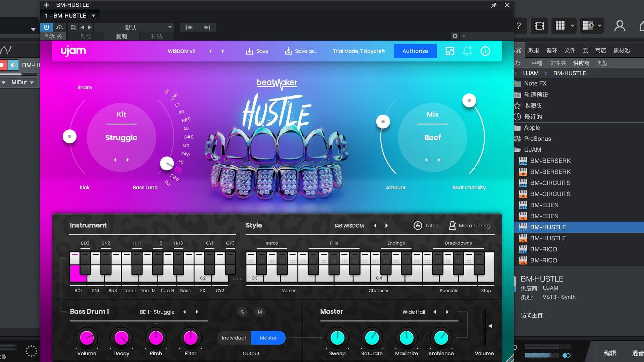Screen dimensions: 644x362
Task: Click Save preset button
Action: click(257, 51)
